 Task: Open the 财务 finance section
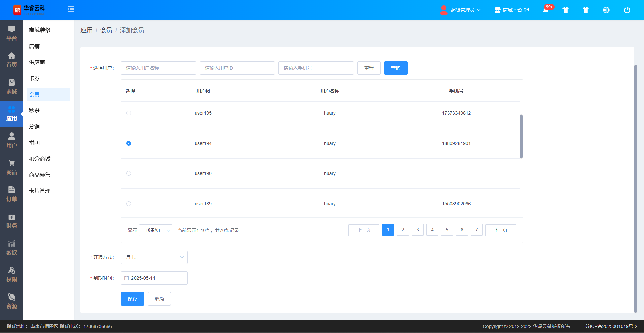12,221
